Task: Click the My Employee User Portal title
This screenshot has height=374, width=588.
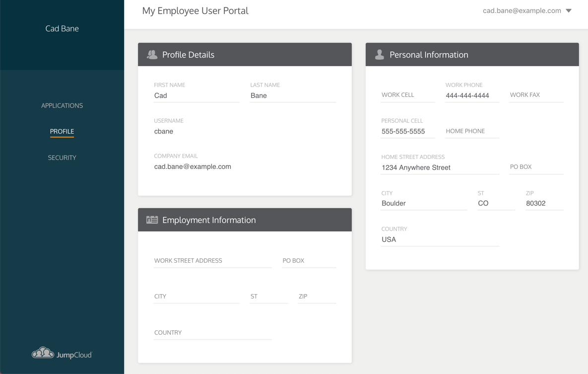Action: click(195, 11)
